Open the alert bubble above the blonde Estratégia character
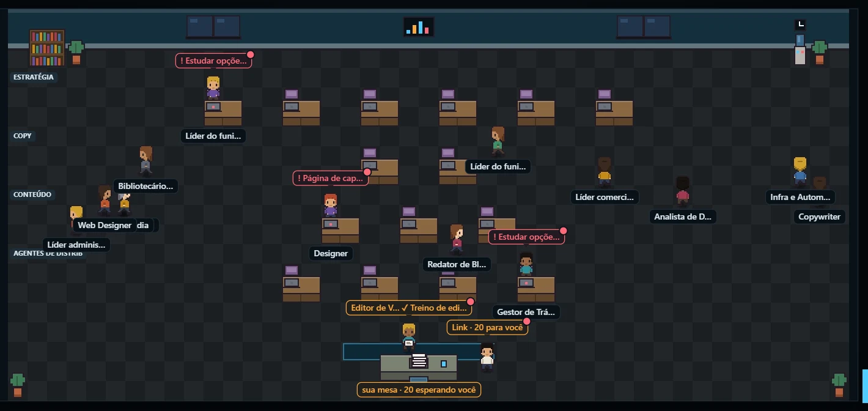Viewport: 868px width, 411px height. (213, 61)
